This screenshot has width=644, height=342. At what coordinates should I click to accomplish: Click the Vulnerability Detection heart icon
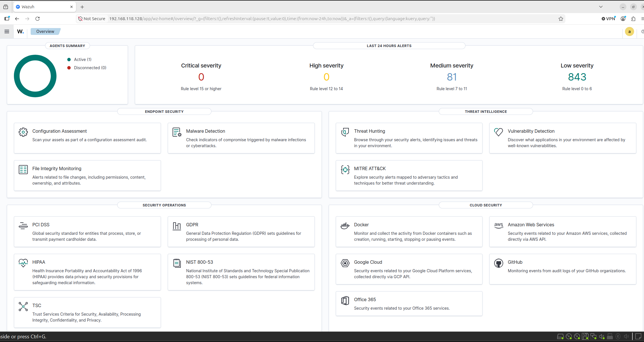click(498, 132)
